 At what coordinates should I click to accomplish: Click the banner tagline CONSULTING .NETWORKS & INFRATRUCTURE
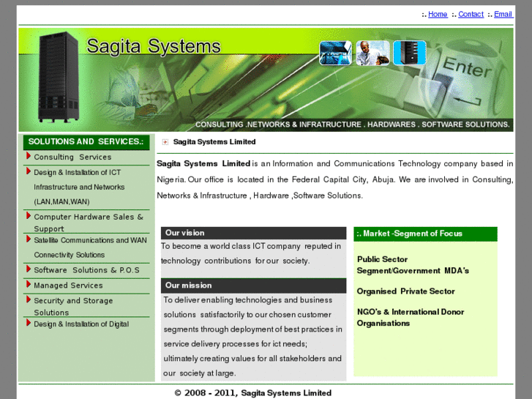(x=352, y=124)
